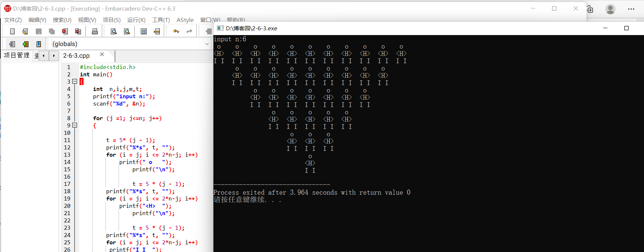
Task: Click the Goto line icon
Action: click(x=157, y=31)
